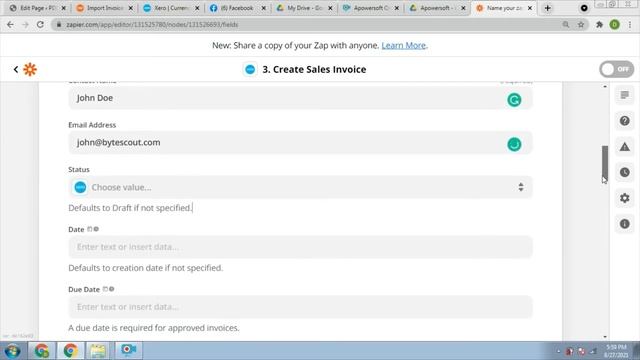Open the Status Choose value dropdown
Viewport: 640px width, 360px height.
(x=300, y=187)
